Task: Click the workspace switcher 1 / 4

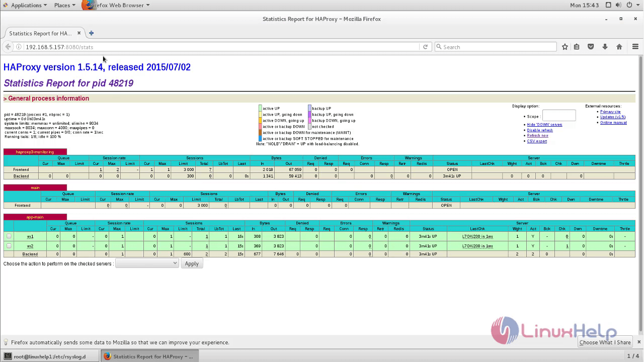Action: (x=633, y=356)
